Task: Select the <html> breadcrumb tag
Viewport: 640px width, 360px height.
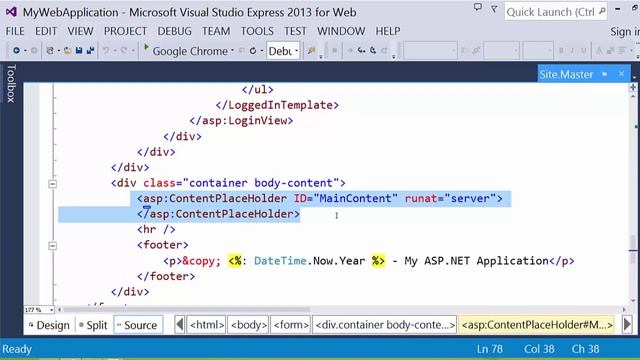Action: point(207,325)
